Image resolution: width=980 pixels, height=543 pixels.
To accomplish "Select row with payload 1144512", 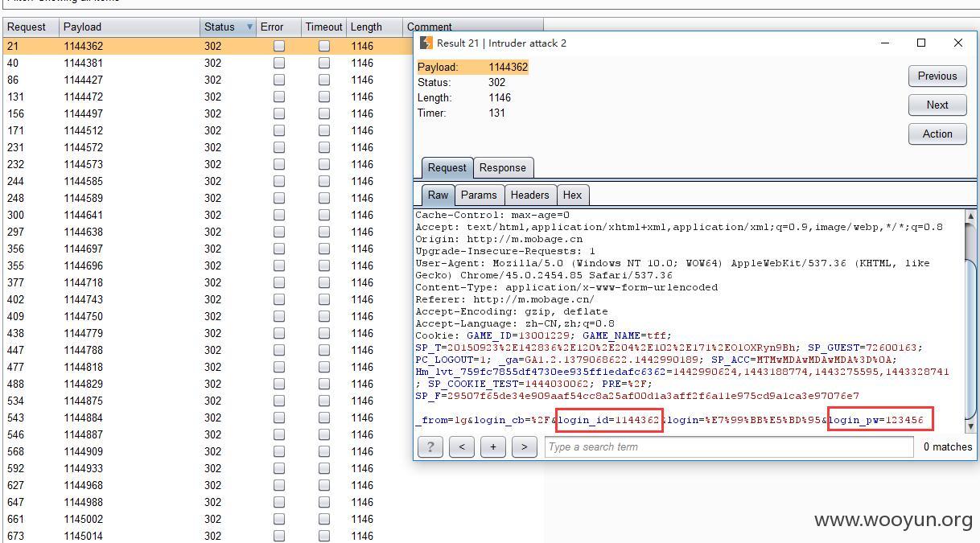I will 208,130.
